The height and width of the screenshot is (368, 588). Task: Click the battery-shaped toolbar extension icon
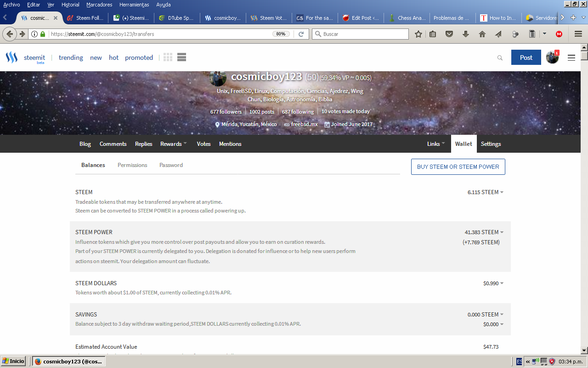click(532, 34)
